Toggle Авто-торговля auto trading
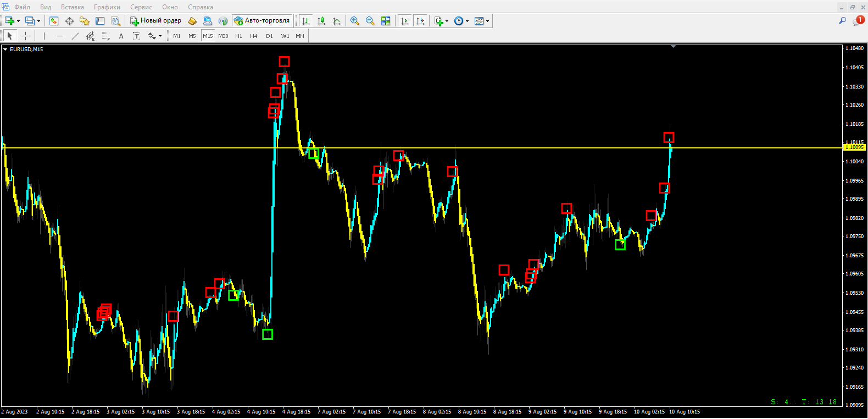868x419 pixels. 262,21
